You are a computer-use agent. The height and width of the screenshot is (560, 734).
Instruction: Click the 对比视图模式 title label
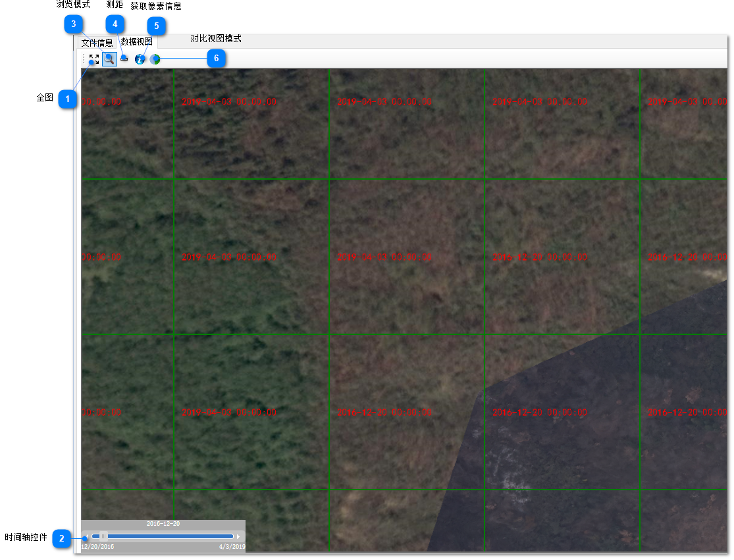click(x=216, y=39)
